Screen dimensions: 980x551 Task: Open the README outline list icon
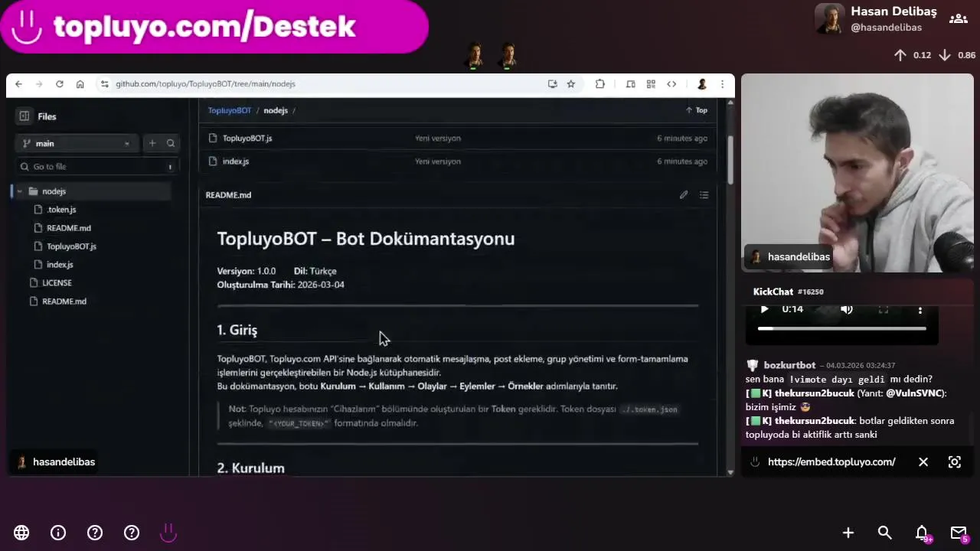[x=704, y=195]
